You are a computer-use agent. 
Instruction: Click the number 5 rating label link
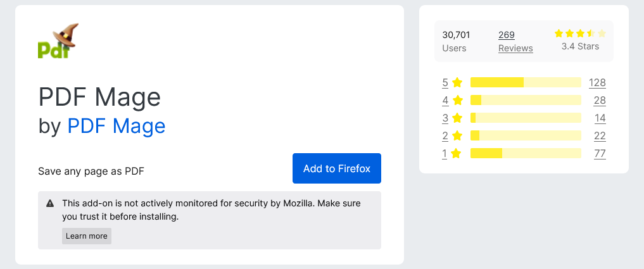tap(445, 82)
